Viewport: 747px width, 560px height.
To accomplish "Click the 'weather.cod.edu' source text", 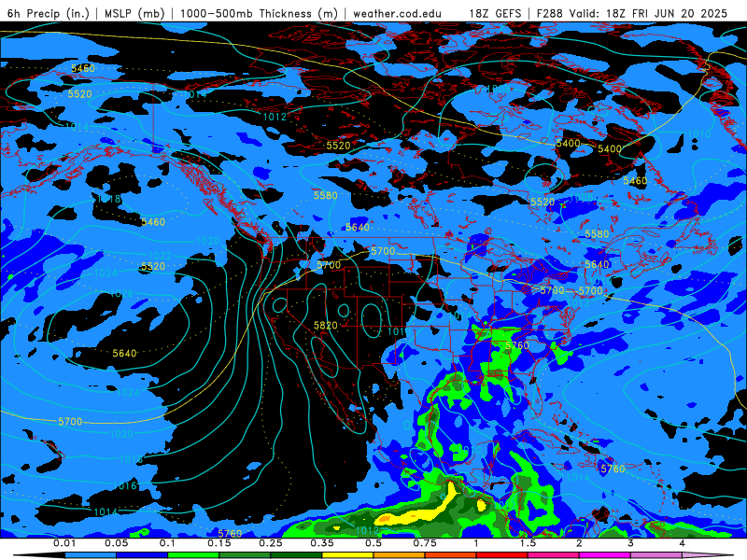I will 398,13.
